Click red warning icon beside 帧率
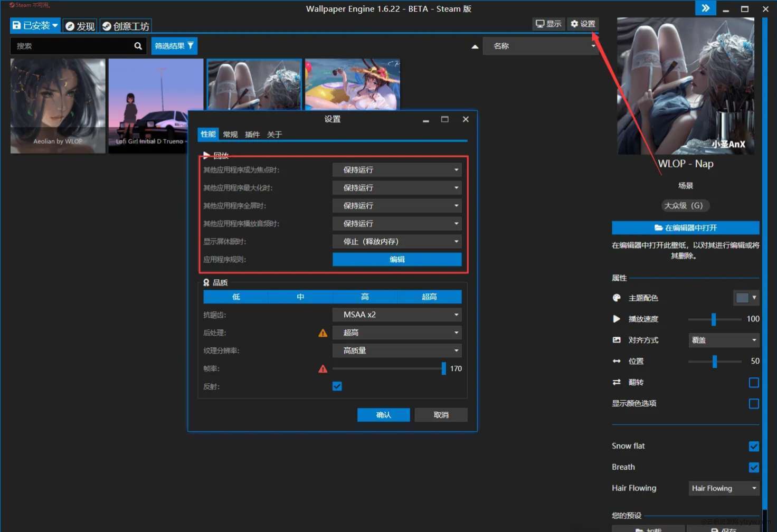 pyautogui.click(x=323, y=369)
